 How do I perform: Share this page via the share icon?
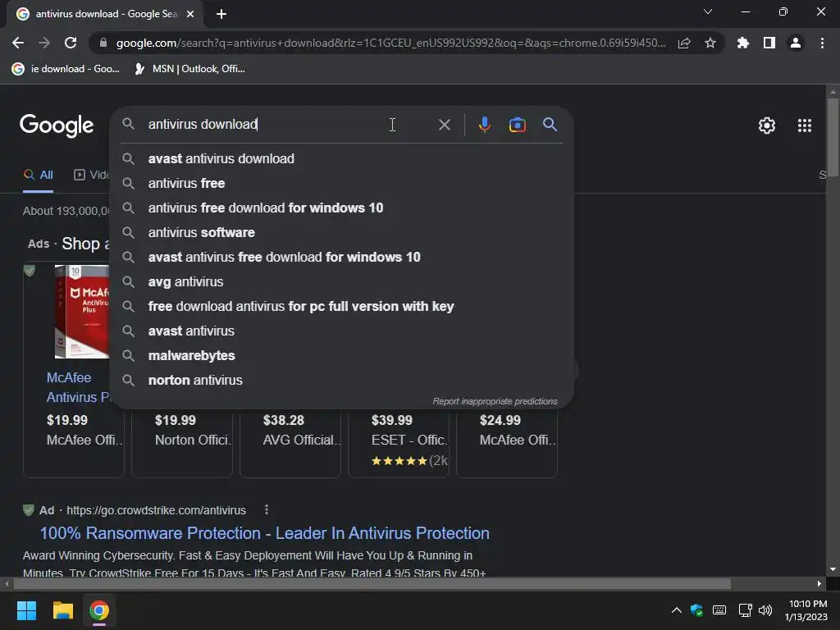tap(684, 43)
